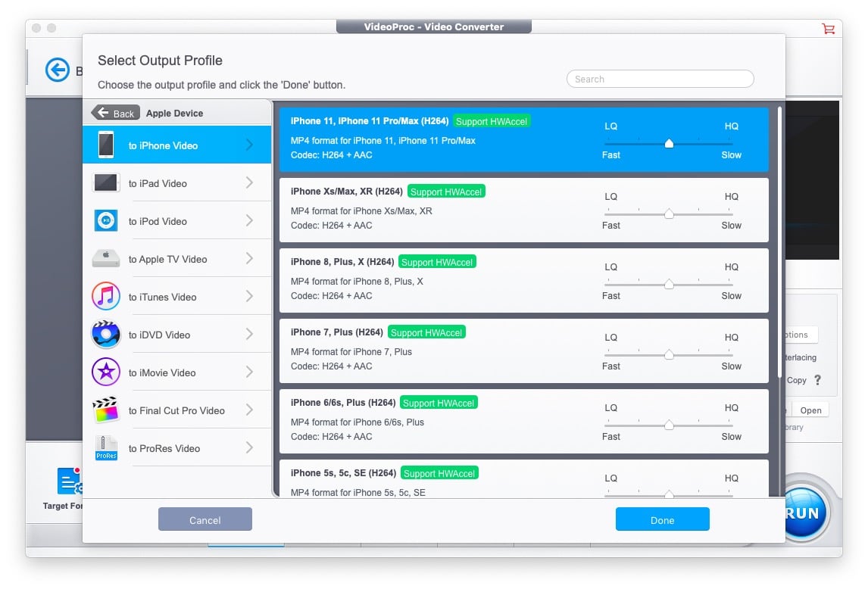Click Support HWAccel badge on iPhone 11 profile

(492, 120)
